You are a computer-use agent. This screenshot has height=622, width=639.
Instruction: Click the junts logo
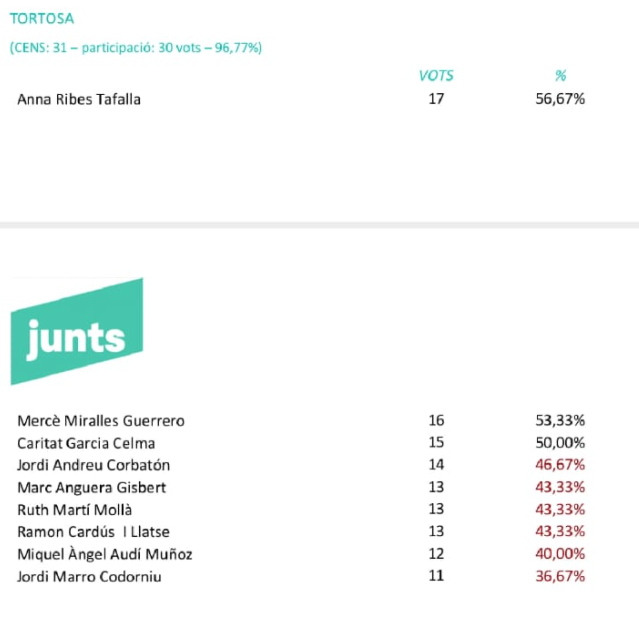click(x=77, y=331)
